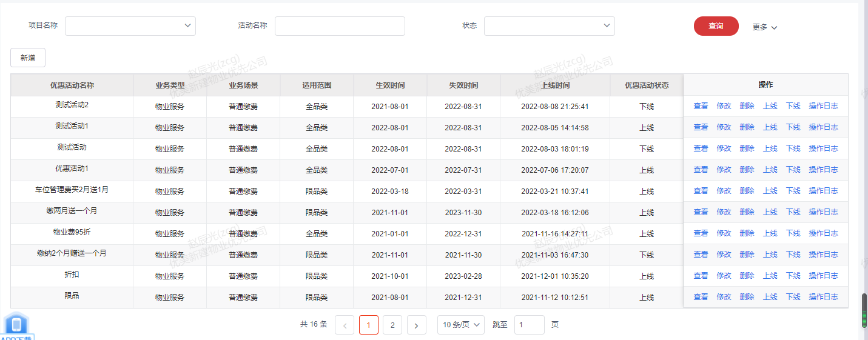Open the 状态 dropdown

[x=549, y=26]
